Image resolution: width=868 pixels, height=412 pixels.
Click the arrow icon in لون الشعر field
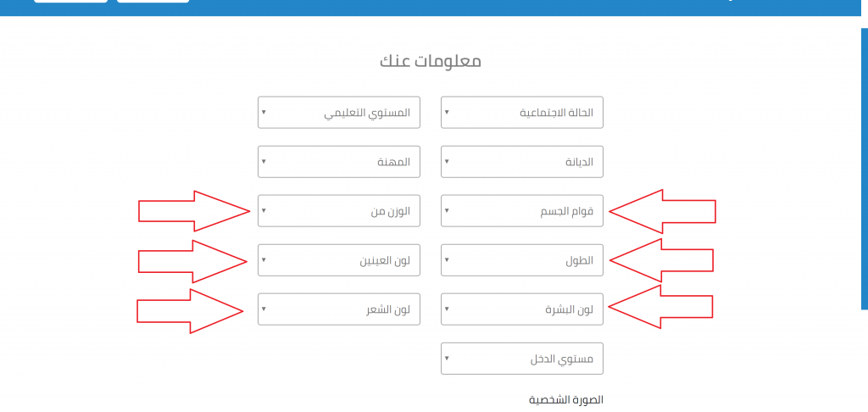coord(264,309)
